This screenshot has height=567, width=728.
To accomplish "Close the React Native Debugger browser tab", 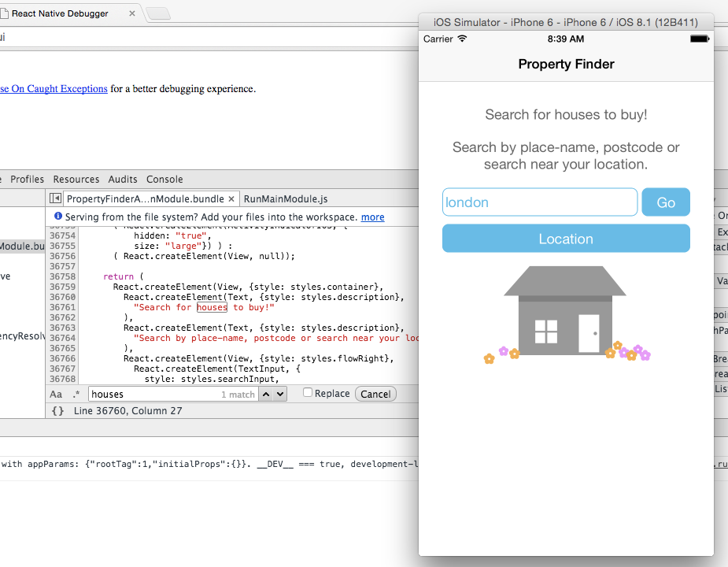I will [x=131, y=13].
